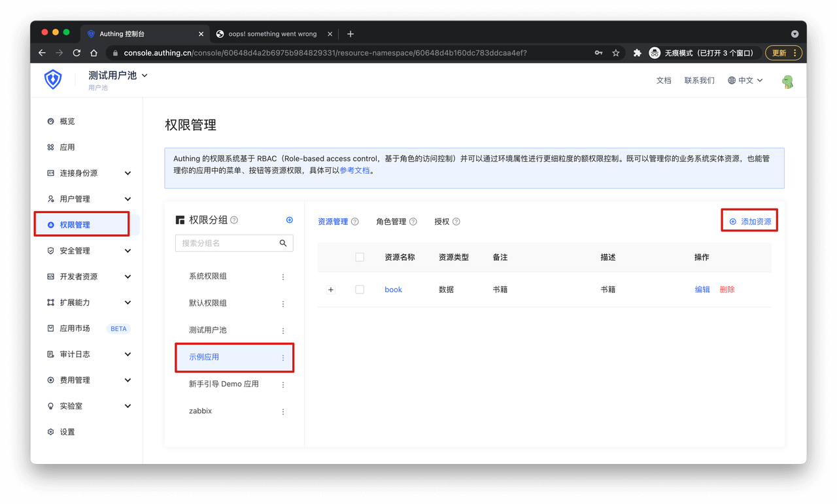
Task: Open the 参考文档 link in the info banner
Action: tap(354, 171)
